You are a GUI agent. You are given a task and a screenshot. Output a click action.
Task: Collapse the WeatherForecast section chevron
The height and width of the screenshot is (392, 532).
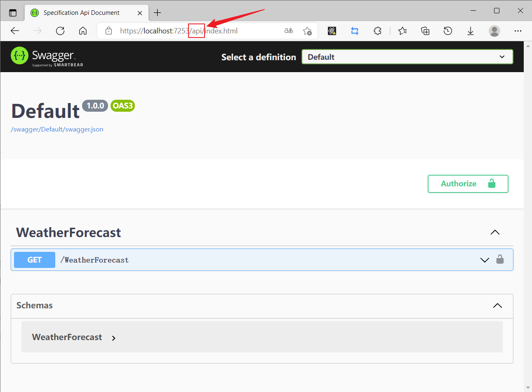click(x=495, y=232)
